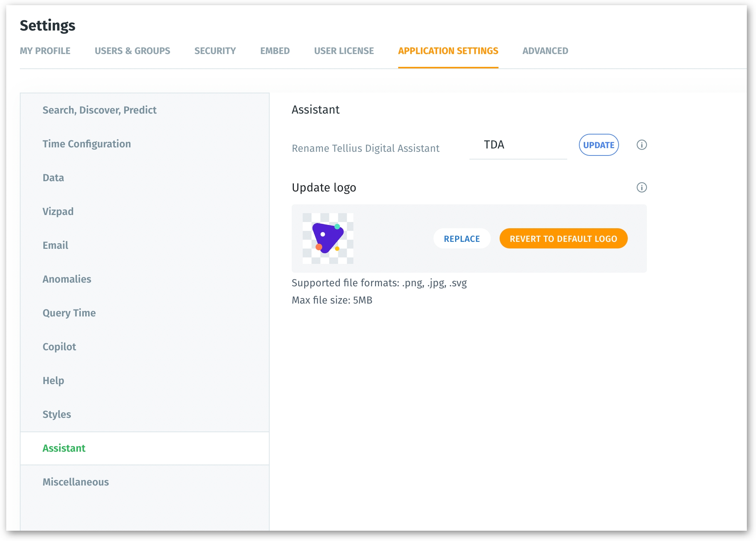The width and height of the screenshot is (756, 541).
Task: Click the TDA assistant name field
Action: click(x=518, y=145)
